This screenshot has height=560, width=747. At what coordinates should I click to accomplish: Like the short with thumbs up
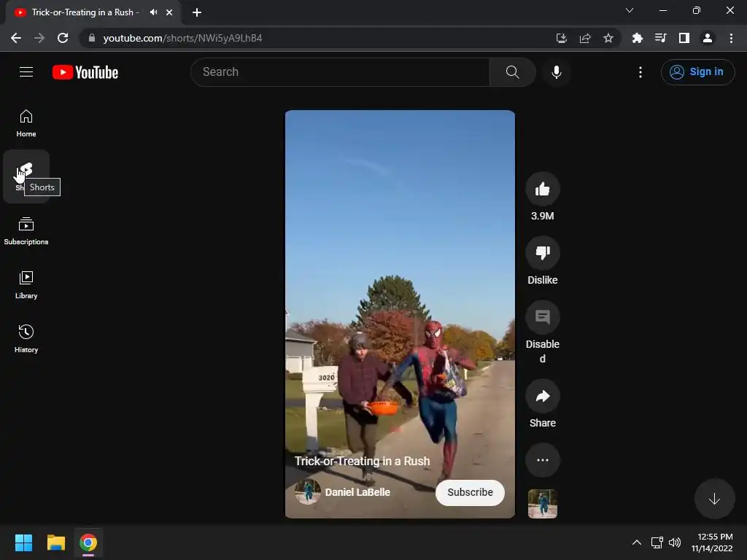(x=543, y=189)
